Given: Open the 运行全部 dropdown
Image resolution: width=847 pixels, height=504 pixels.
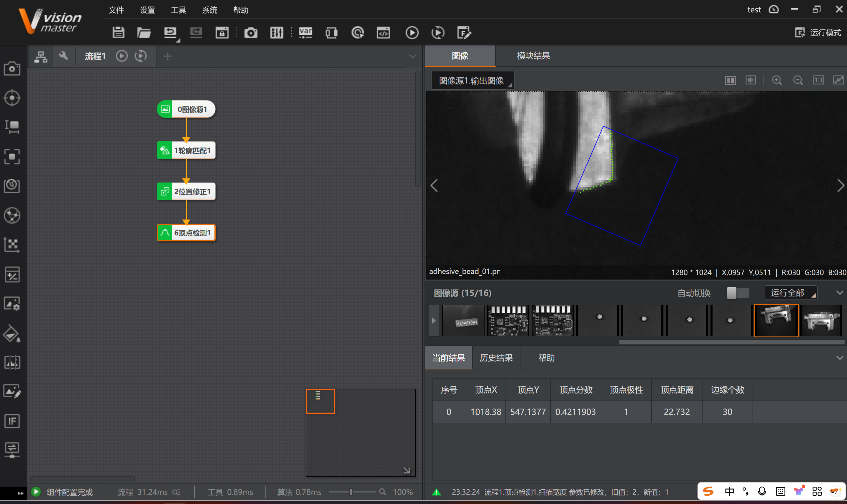Looking at the screenshot, I should click(791, 293).
